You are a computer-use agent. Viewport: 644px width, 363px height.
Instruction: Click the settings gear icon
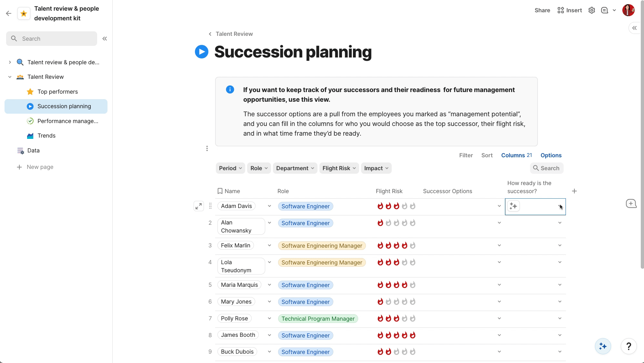[x=591, y=10]
